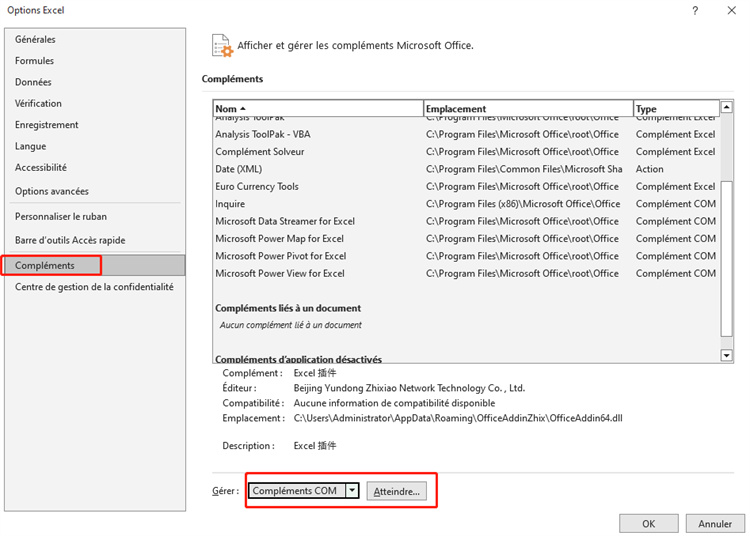
Task: Sort list by the Nom column header
Action: (318, 109)
